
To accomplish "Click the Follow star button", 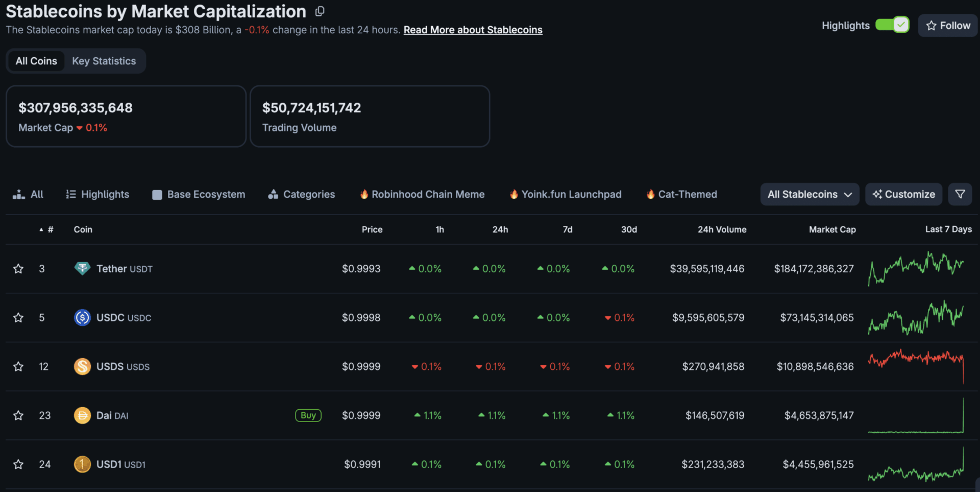I will pos(948,26).
